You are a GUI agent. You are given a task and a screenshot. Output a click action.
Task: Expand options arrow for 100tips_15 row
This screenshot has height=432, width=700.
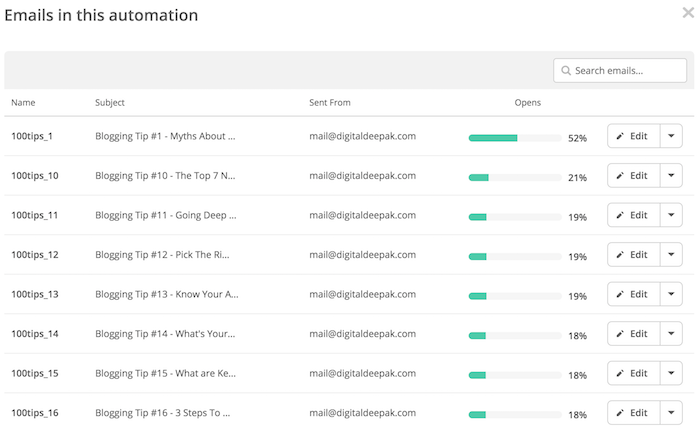[x=671, y=373]
